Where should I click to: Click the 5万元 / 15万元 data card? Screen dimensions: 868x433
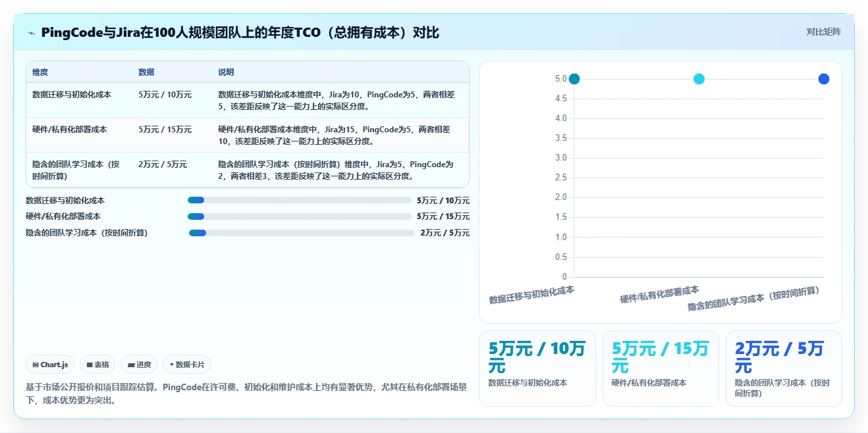pyautogui.click(x=661, y=369)
